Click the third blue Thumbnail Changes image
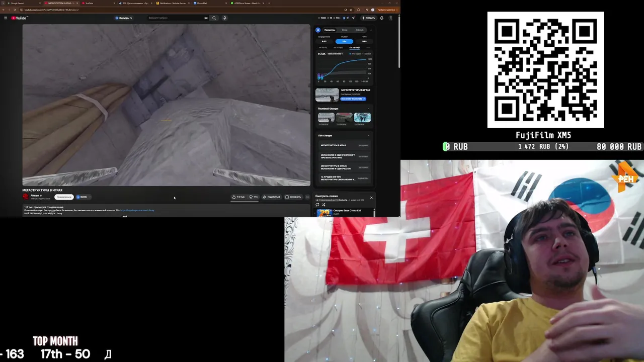 [x=362, y=117]
